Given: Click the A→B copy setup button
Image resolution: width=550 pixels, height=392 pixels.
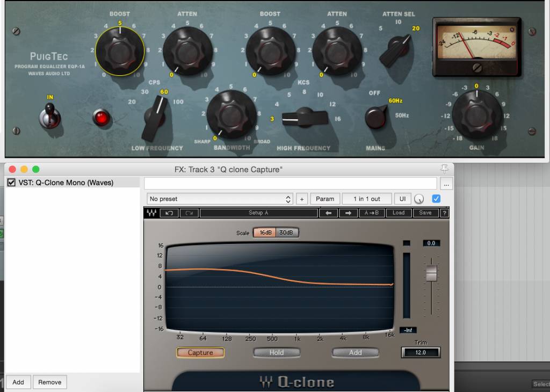Looking at the screenshot, I should pos(372,213).
